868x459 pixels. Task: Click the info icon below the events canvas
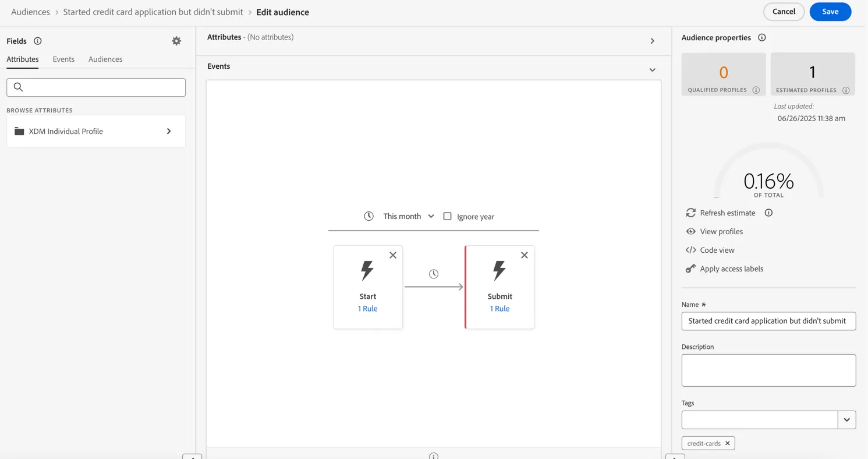[434, 456]
